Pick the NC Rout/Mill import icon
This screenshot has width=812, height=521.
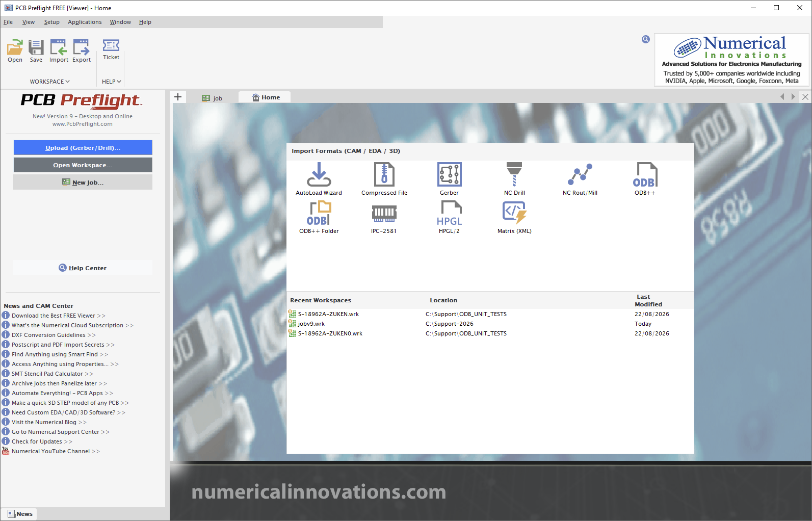[x=580, y=179]
